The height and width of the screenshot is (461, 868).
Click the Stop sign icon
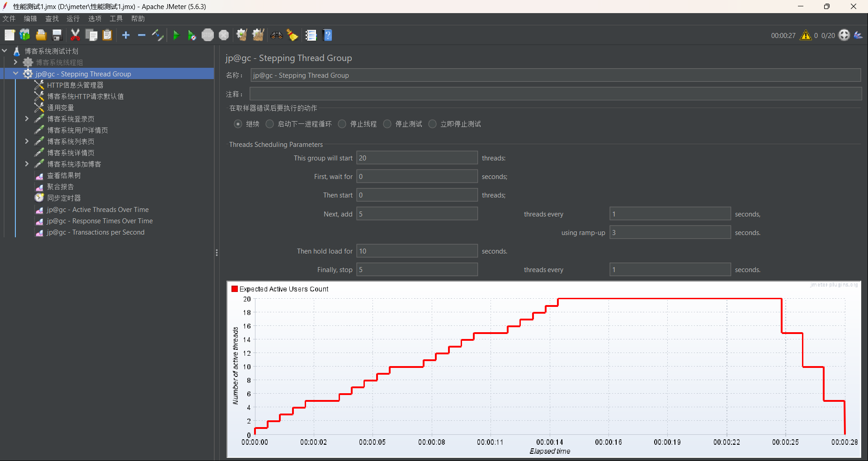[x=208, y=35]
